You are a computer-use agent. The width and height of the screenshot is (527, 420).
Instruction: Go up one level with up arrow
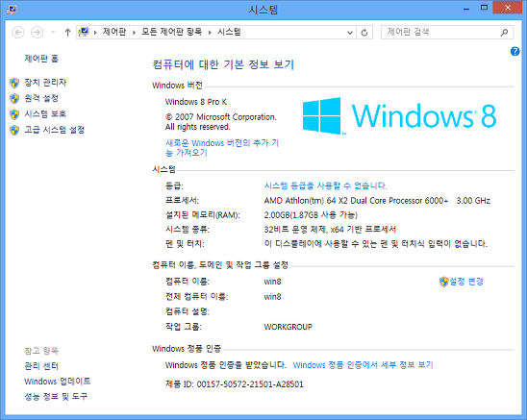(67, 33)
